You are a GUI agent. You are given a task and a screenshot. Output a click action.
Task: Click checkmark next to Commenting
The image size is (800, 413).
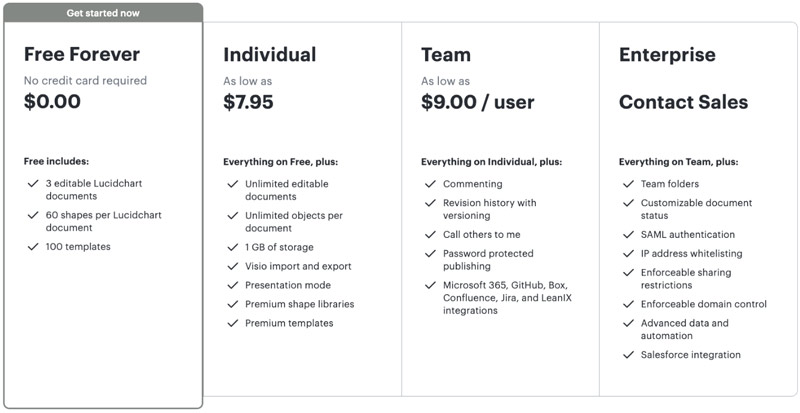coord(430,183)
